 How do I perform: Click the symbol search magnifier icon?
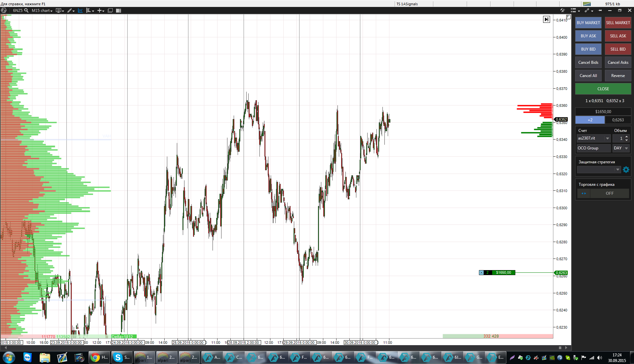coord(26,11)
